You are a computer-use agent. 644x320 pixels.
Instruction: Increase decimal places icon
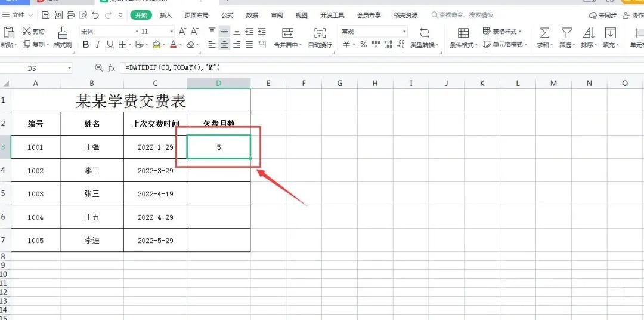point(389,44)
